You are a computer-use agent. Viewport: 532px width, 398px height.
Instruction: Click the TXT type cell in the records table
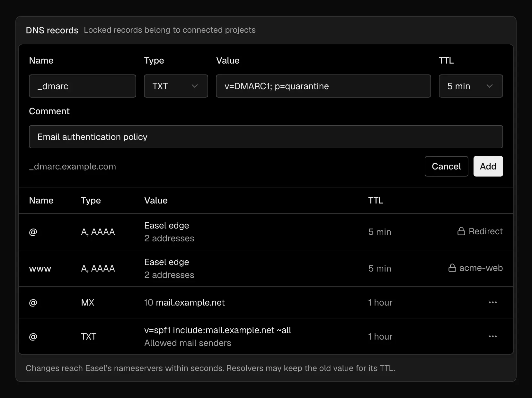[88, 336]
